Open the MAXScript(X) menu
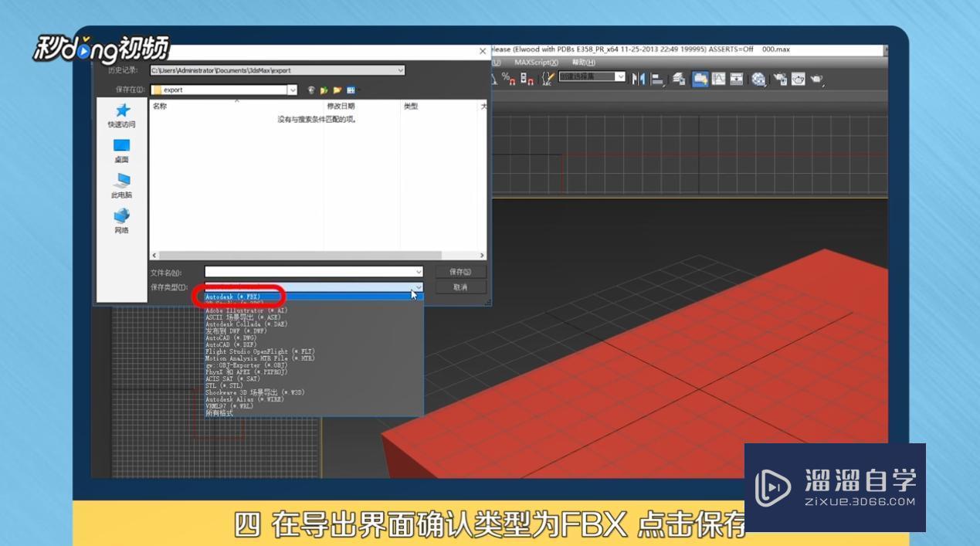The width and height of the screenshot is (980, 546). [535, 63]
